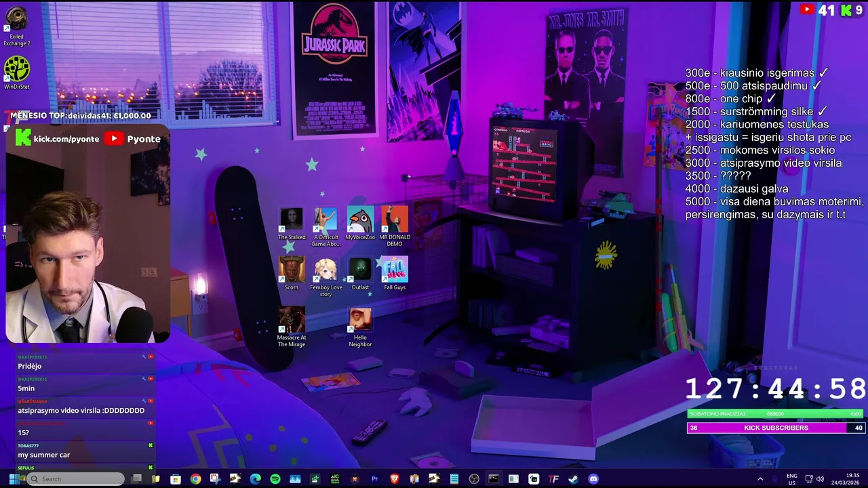Open Microsoft Store from the taskbar
The width and height of the screenshot is (868, 488).
(176, 479)
